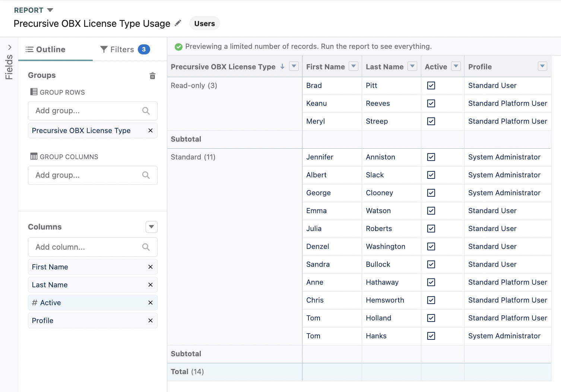Open Profile column header menu
Viewport: 561px width, 392px height.
[542, 66]
